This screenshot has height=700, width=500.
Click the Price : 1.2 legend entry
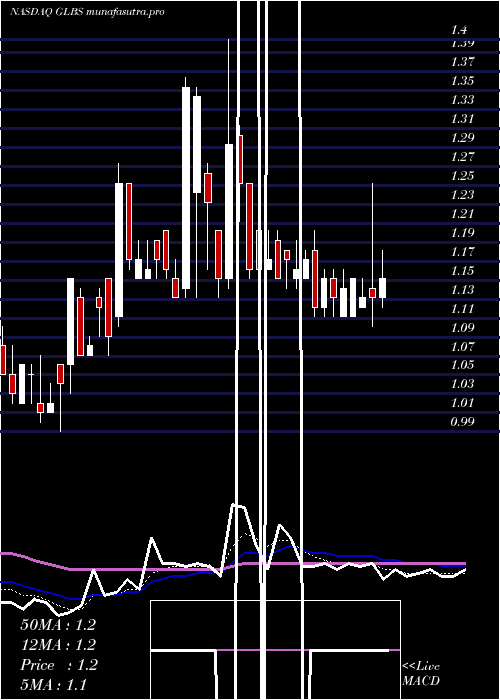[x=59, y=665]
